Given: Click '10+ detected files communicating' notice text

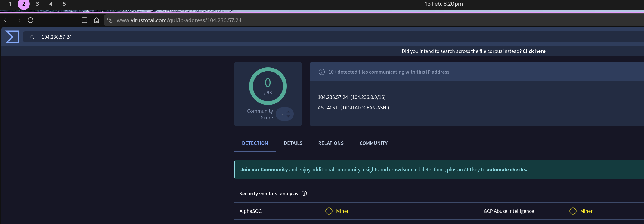Looking at the screenshot, I should point(389,72).
